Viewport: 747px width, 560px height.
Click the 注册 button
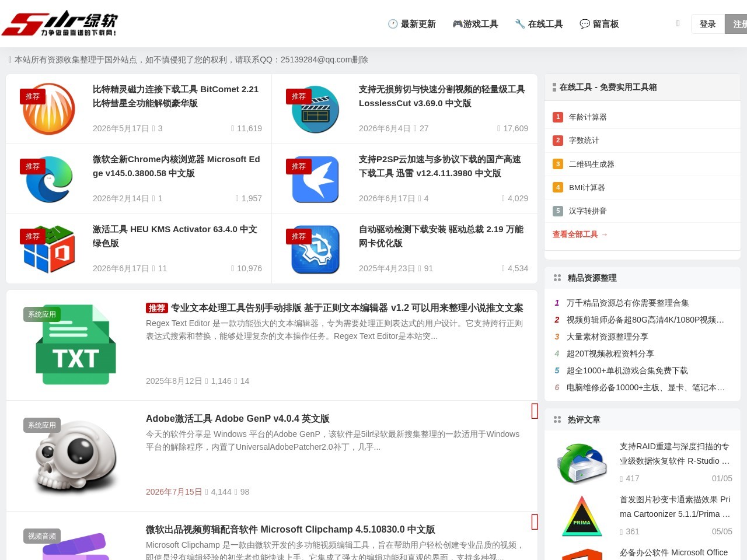pos(736,24)
